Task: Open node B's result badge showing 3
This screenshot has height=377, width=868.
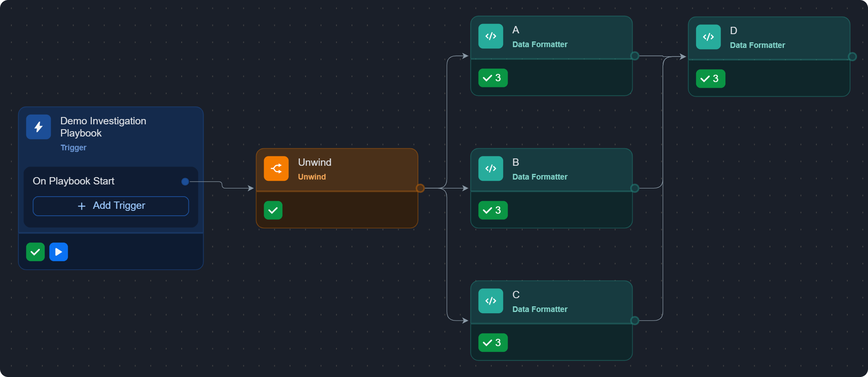Action: tap(493, 210)
